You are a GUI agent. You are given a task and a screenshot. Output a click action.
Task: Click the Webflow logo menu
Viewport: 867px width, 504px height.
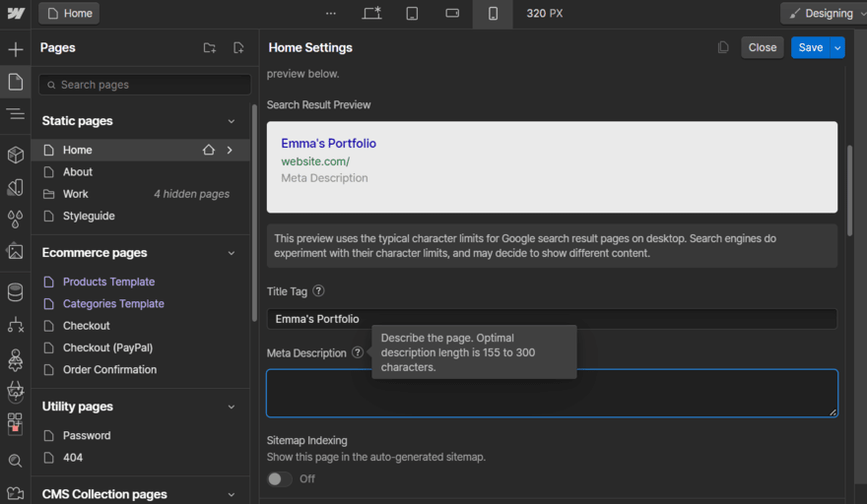(16, 13)
